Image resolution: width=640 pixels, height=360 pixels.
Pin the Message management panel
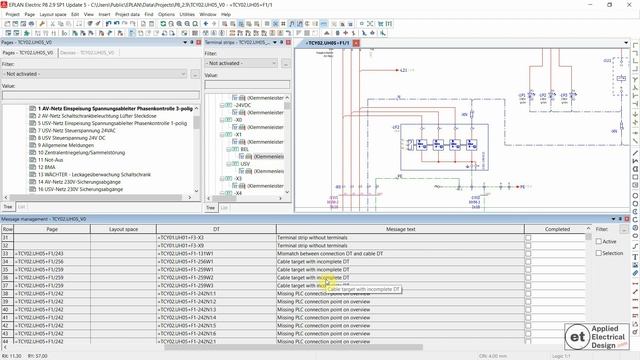[620, 219]
